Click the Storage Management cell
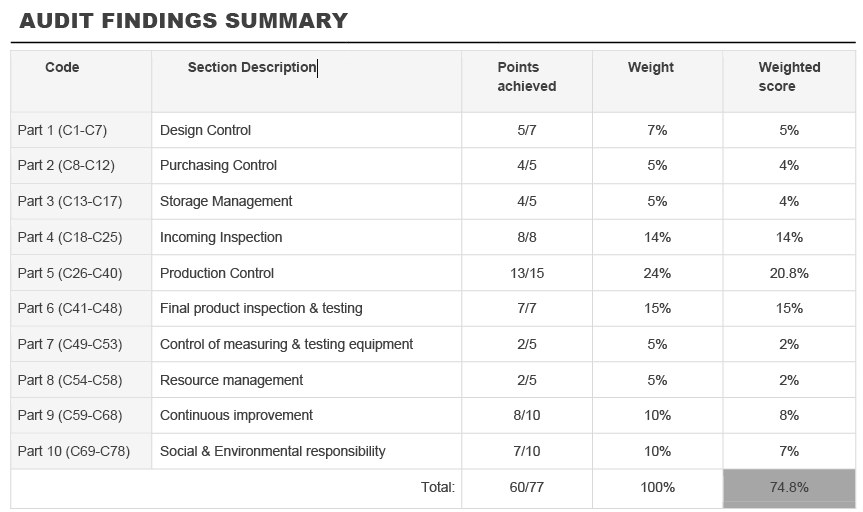863x512 pixels. pyautogui.click(x=226, y=201)
